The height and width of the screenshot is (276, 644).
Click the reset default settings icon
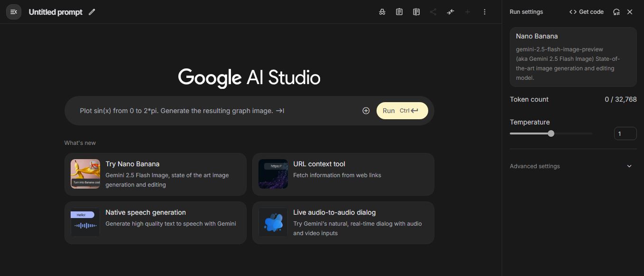coord(616,12)
